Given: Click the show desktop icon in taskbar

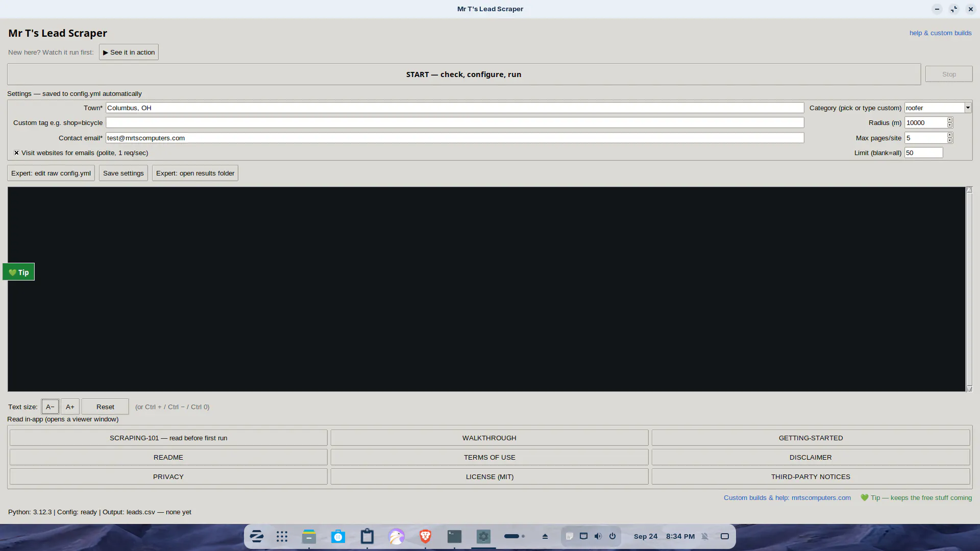Looking at the screenshot, I should pos(725,536).
